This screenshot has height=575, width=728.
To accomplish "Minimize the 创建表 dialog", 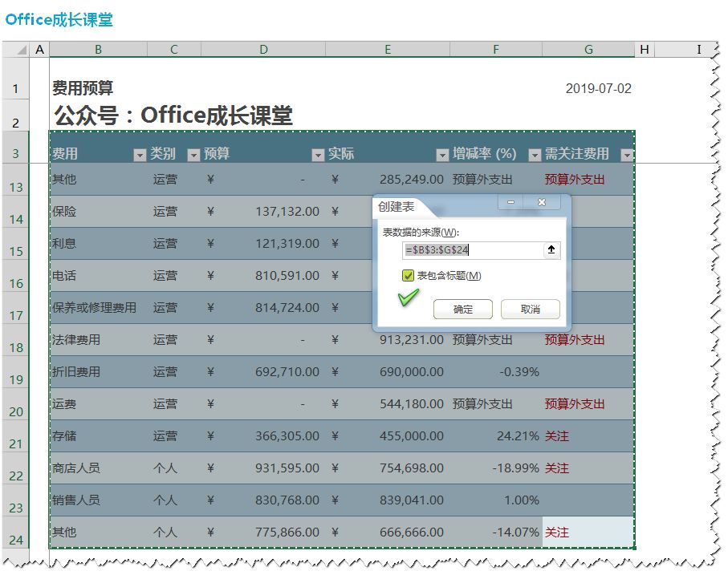I will (x=510, y=202).
